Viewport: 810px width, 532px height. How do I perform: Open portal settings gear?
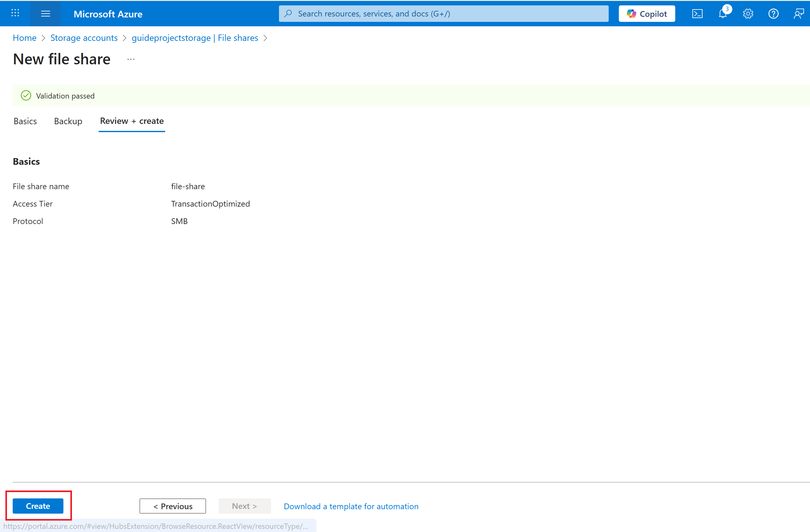point(748,14)
